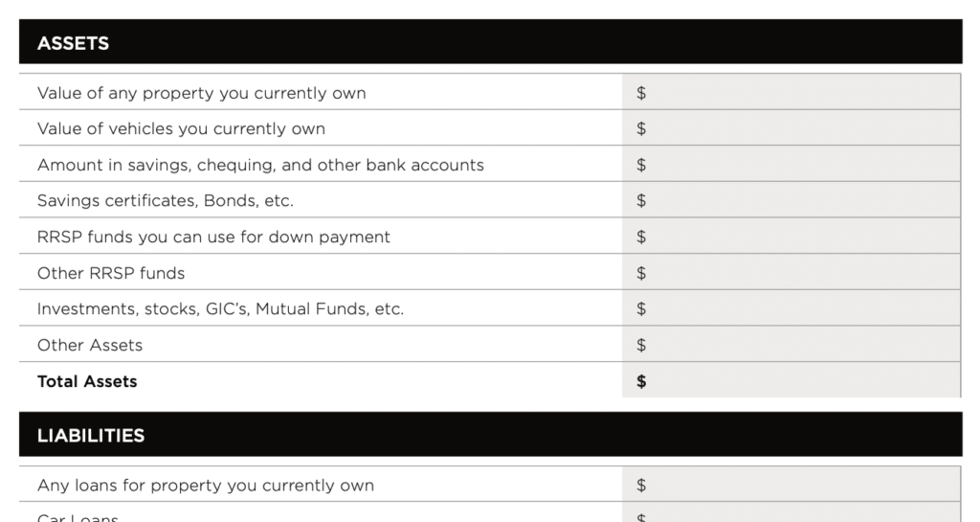The image size is (980, 522).
Task: Click the "Value of any property" label
Action: coord(201,93)
